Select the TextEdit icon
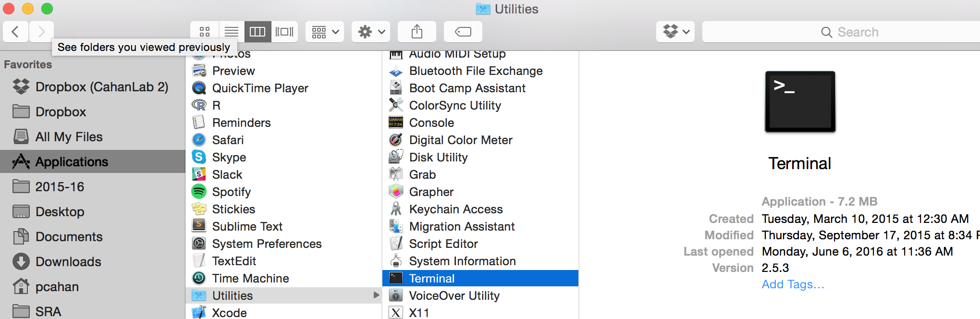This screenshot has width=980, height=319. tap(199, 261)
